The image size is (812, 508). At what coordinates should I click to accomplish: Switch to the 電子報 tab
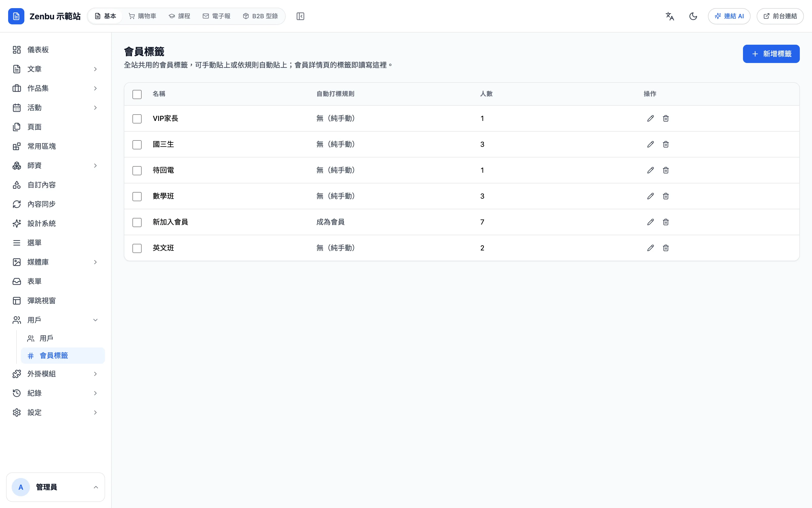pos(216,16)
